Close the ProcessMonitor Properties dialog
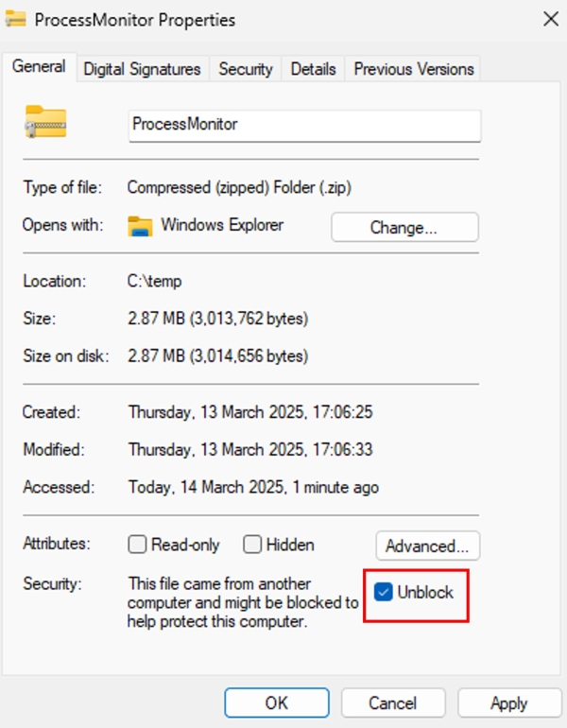 (551, 19)
